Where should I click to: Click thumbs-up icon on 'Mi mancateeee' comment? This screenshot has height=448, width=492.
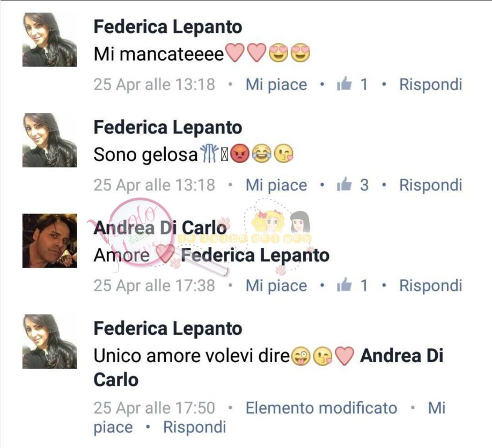click(344, 84)
